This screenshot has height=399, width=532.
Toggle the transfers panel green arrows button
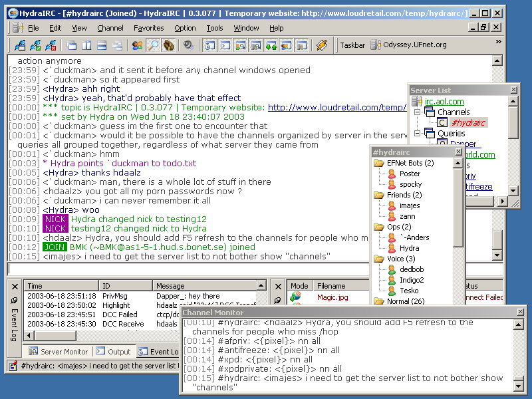point(271,45)
